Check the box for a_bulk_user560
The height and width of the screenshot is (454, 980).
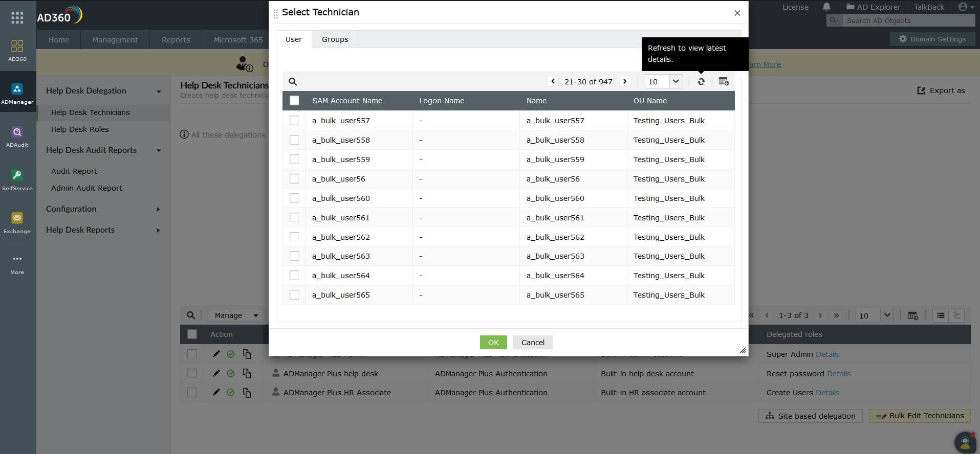(x=294, y=198)
